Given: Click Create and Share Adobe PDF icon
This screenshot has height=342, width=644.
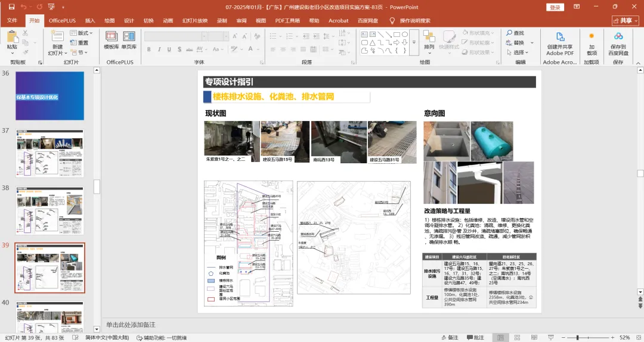Looking at the screenshot, I should coord(560,36).
